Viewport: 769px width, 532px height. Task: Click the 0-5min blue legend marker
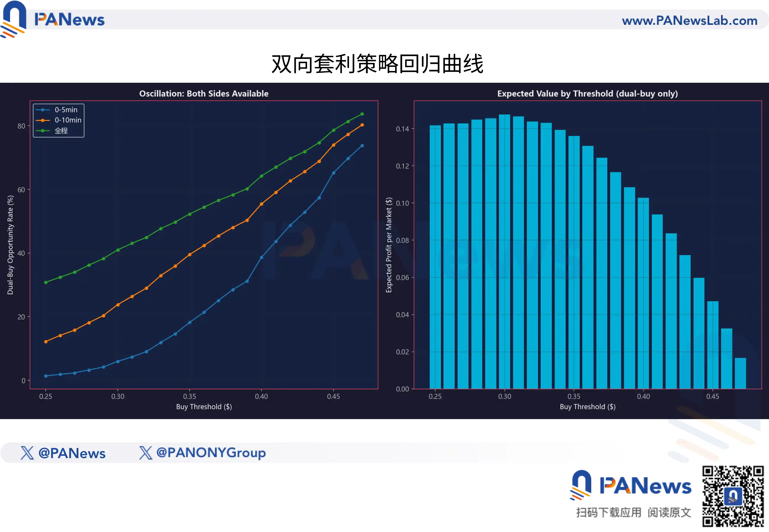(43, 110)
